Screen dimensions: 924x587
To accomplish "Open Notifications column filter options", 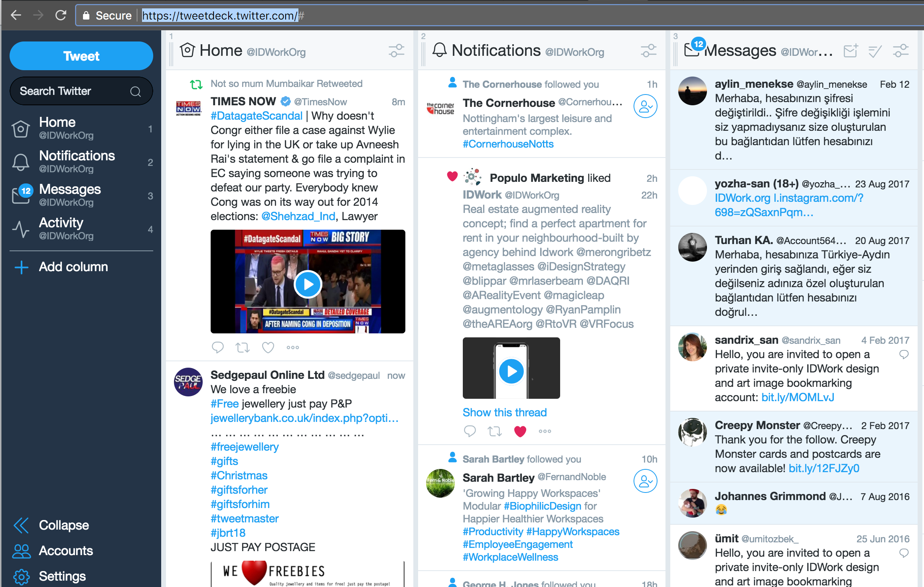I will [649, 51].
